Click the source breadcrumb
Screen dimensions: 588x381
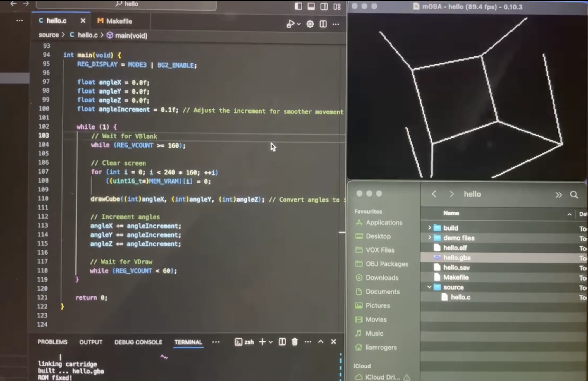click(x=49, y=35)
